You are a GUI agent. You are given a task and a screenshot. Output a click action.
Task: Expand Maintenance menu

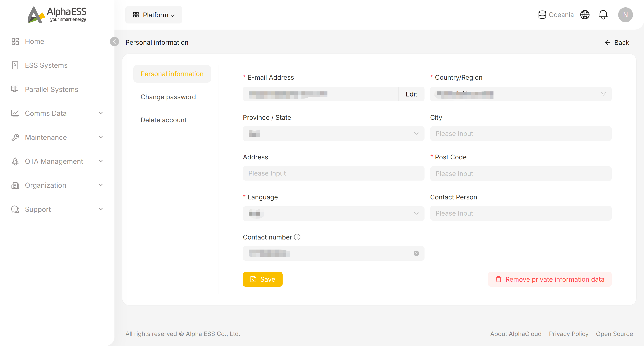pos(57,137)
